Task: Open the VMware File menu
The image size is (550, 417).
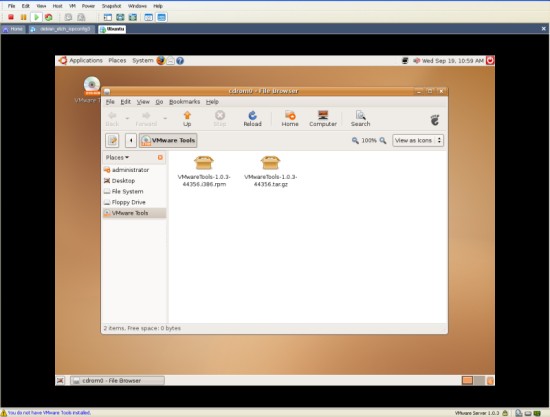Action: [x=11, y=6]
